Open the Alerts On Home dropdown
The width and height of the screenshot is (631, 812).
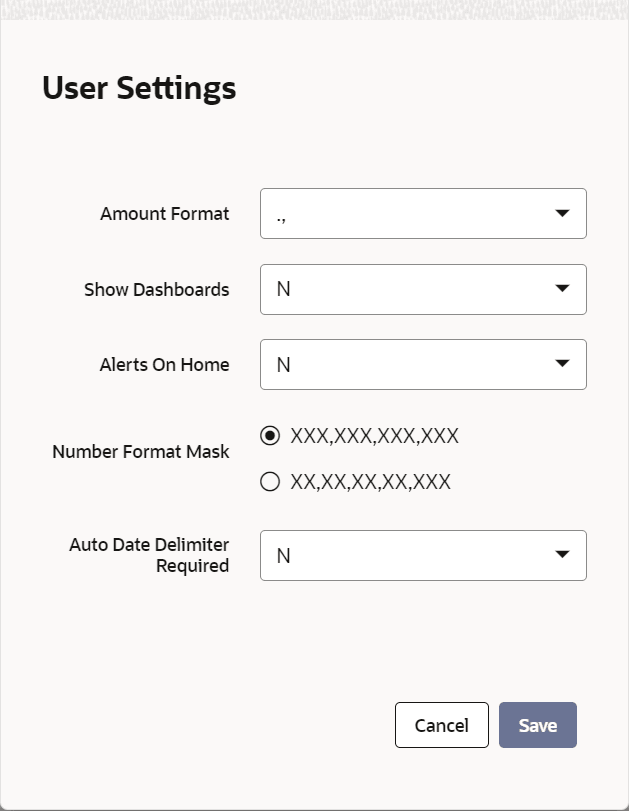423,364
